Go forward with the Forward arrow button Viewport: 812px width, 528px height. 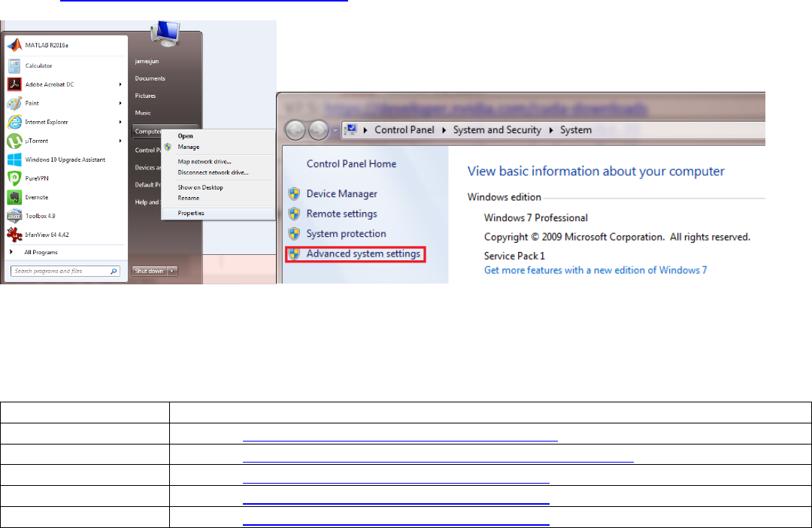tap(319, 130)
